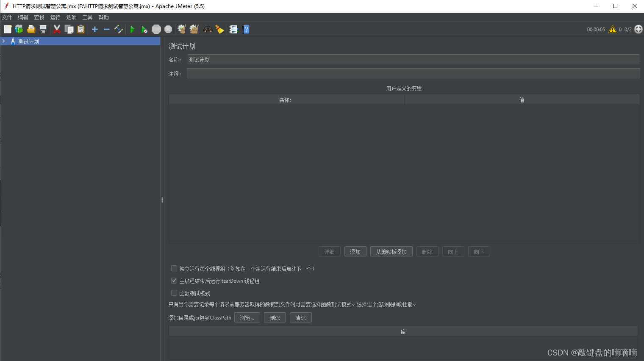
Task: Click Start no pauses icon
Action: pos(144,29)
